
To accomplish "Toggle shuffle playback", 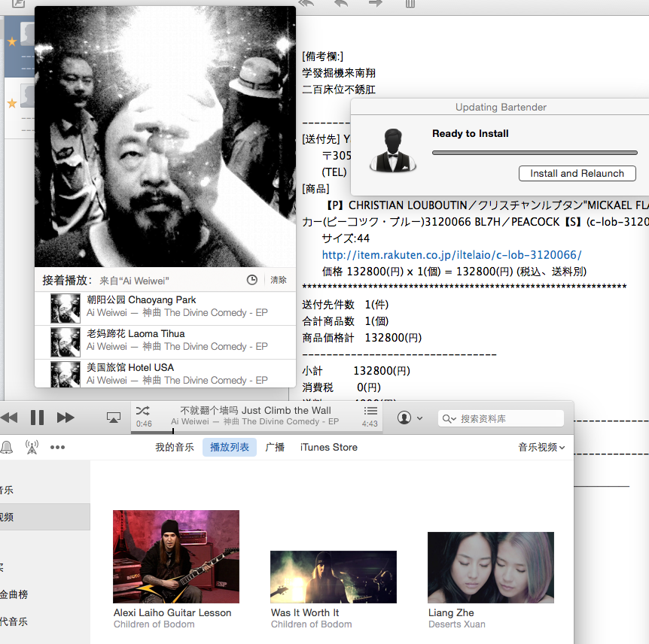I will click(x=142, y=411).
